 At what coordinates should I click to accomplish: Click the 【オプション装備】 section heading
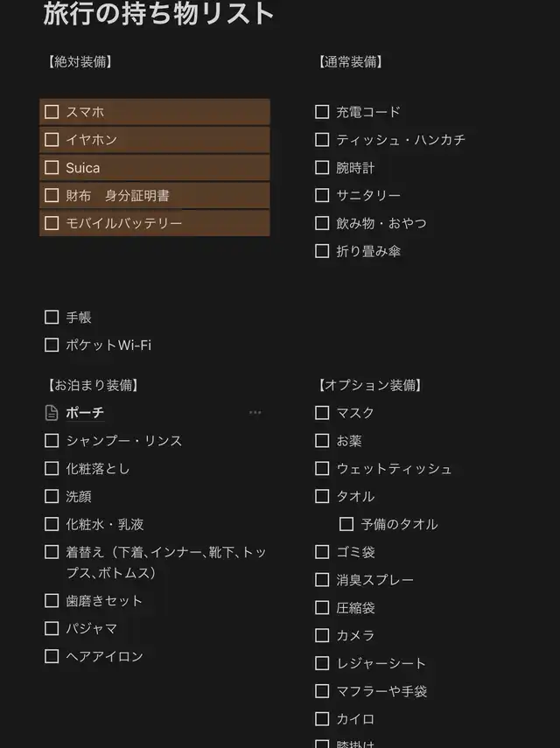click(x=370, y=385)
